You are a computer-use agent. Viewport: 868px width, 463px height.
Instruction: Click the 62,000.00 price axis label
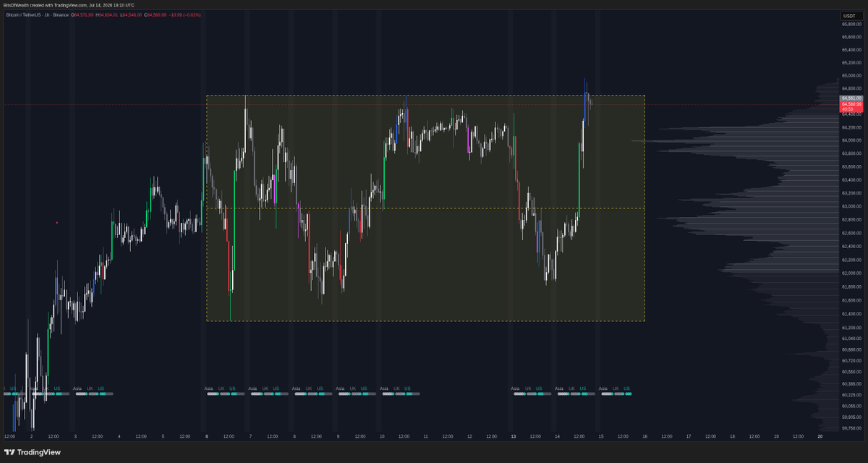point(851,273)
